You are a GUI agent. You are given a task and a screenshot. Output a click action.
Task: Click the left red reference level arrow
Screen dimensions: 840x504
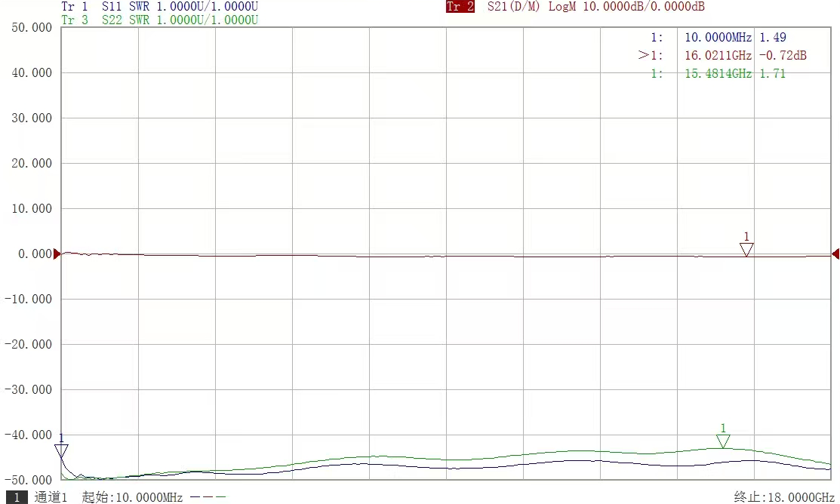point(57,254)
